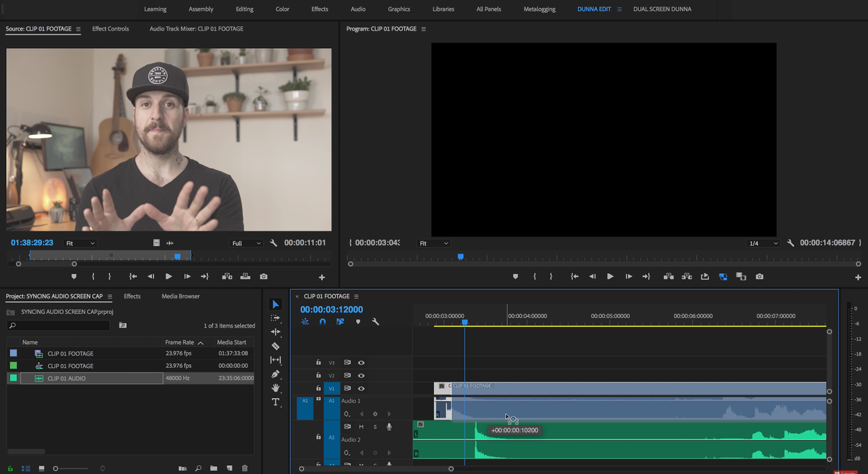
Task: Select CLIP 01 AUDIO in Project panel
Action: (66, 378)
